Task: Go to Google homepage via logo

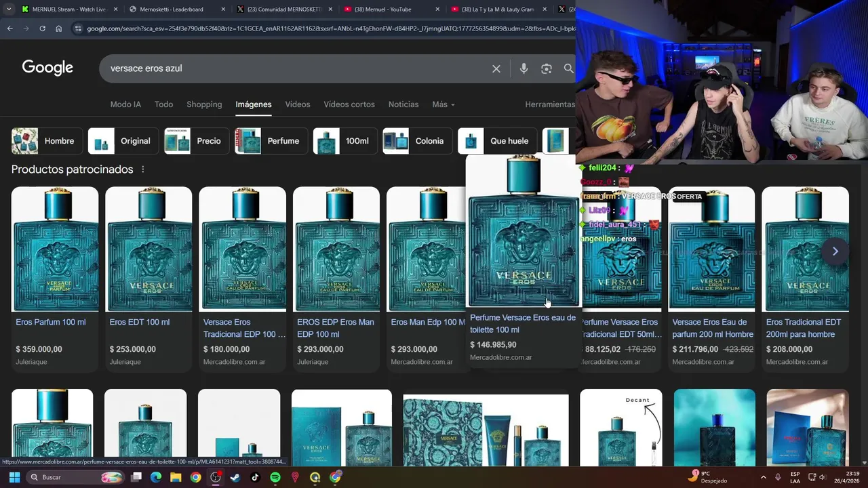Action: [x=47, y=68]
